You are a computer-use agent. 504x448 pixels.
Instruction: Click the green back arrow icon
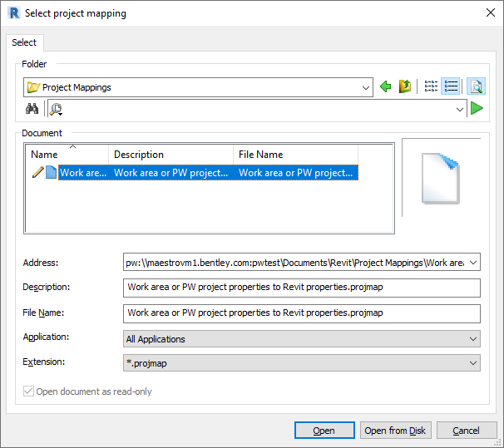pos(385,86)
